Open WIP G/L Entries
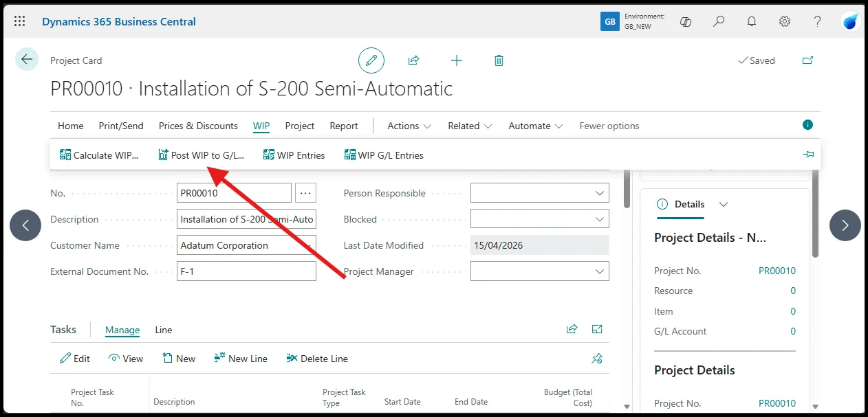 pyautogui.click(x=384, y=155)
